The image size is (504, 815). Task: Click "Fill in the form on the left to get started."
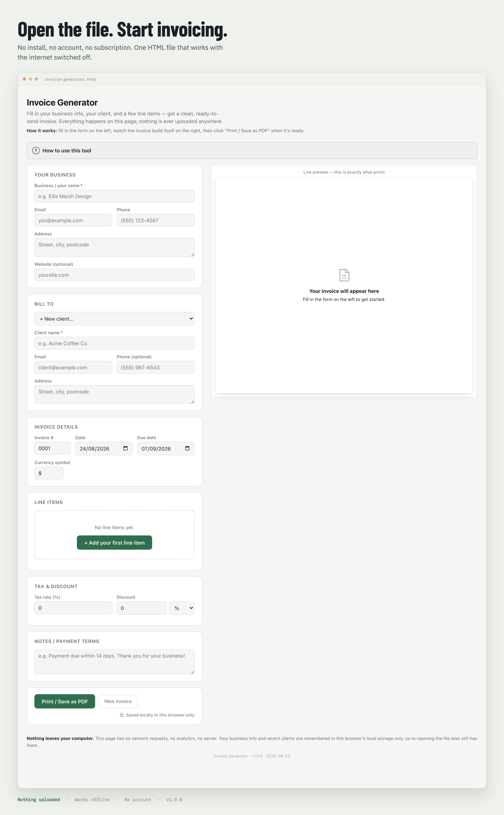(344, 299)
